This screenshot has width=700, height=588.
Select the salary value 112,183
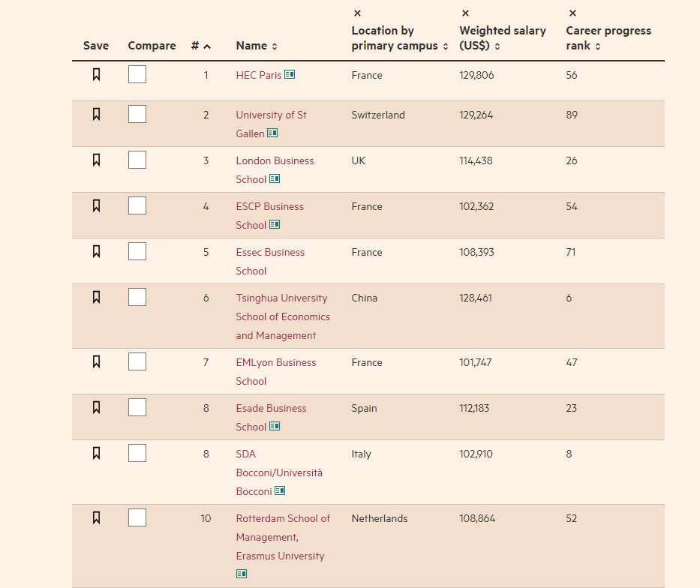pyautogui.click(x=474, y=408)
